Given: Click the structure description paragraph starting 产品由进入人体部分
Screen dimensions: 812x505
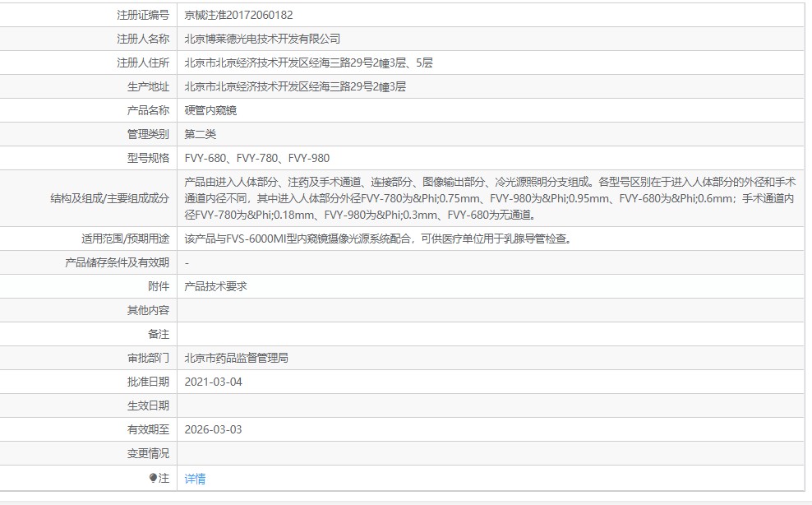Looking at the screenshot, I should [x=490, y=198].
